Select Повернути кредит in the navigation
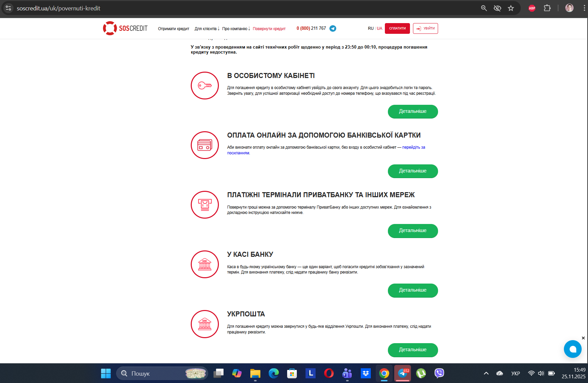Viewport: 588px width, 383px height. pos(269,29)
